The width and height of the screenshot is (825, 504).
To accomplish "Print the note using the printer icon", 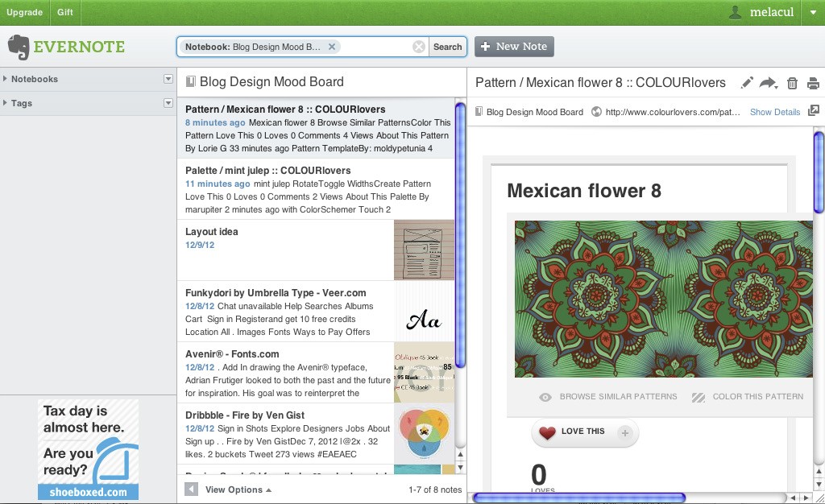I will click(813, 83).
